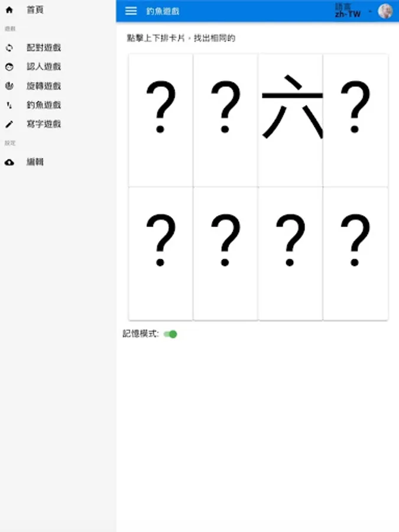Click the 寫字遊戲 pencil icon

tap(9, 124)
